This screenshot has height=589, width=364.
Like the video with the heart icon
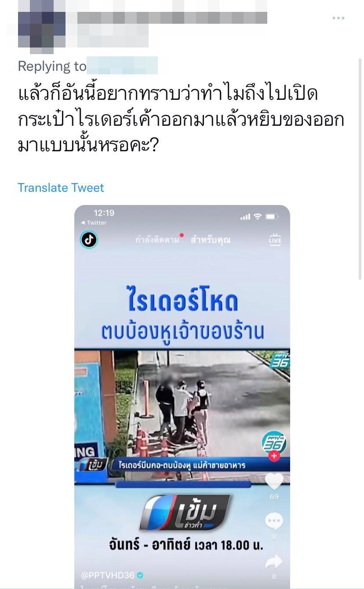(x=274, y=481)
